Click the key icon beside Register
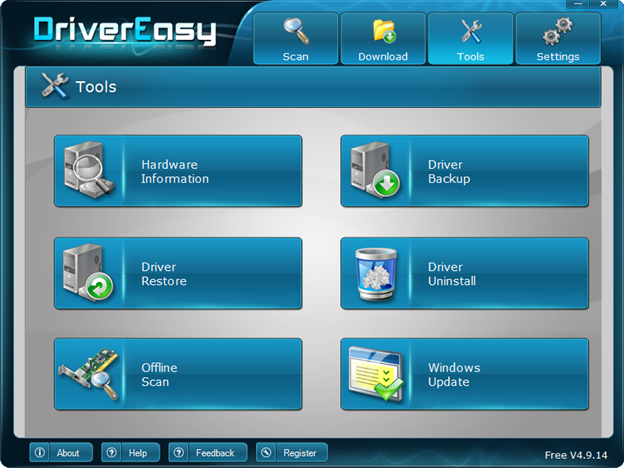Viewport: 624px width, 468px height. (x=266, y=452)
